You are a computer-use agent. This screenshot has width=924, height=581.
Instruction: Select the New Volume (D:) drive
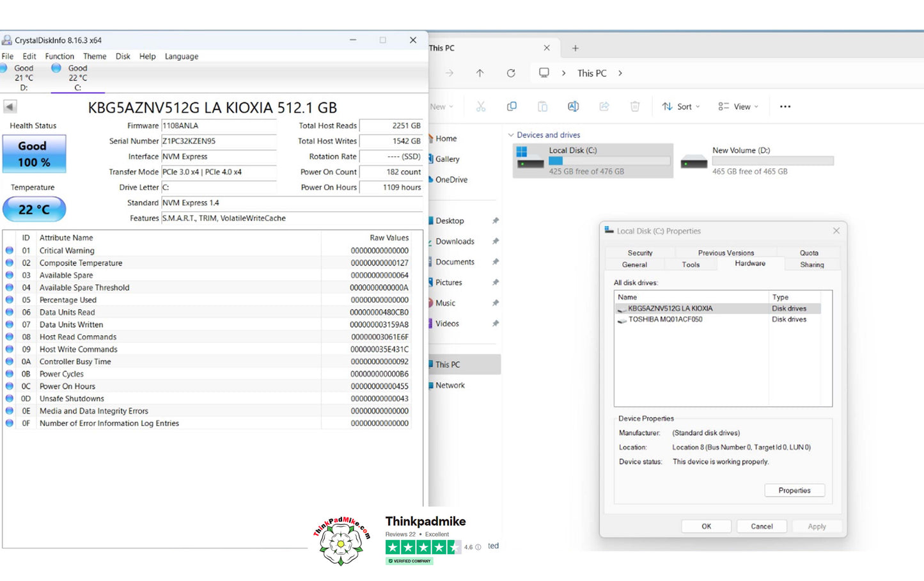[758, 161]
